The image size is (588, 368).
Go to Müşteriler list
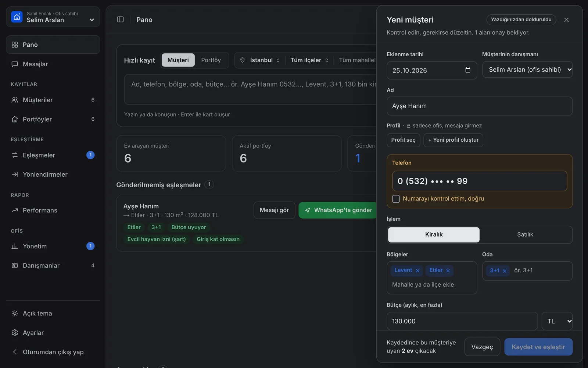[53, 100]
